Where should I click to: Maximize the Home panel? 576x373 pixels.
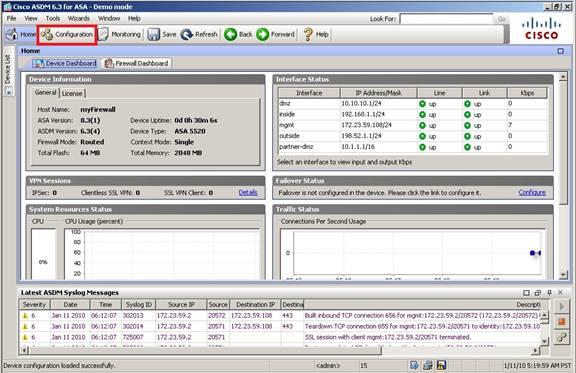[560, 51]
